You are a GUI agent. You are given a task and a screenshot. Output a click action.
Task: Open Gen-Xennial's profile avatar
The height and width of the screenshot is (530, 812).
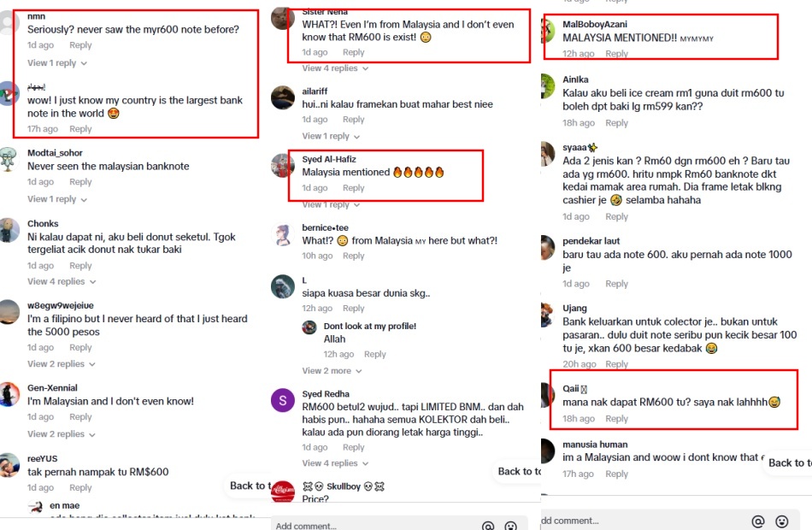point(9,394)
